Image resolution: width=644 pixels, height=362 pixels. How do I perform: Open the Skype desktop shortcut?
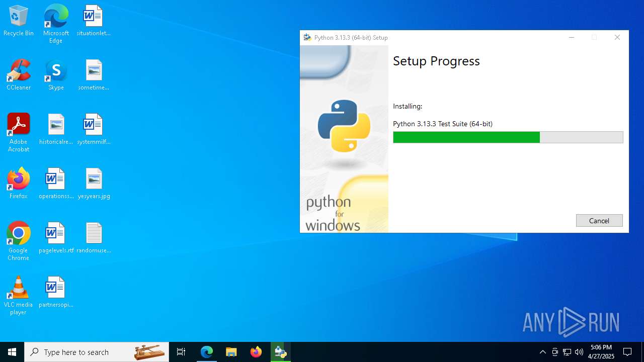pyautogui.click(x=56, y=75)
